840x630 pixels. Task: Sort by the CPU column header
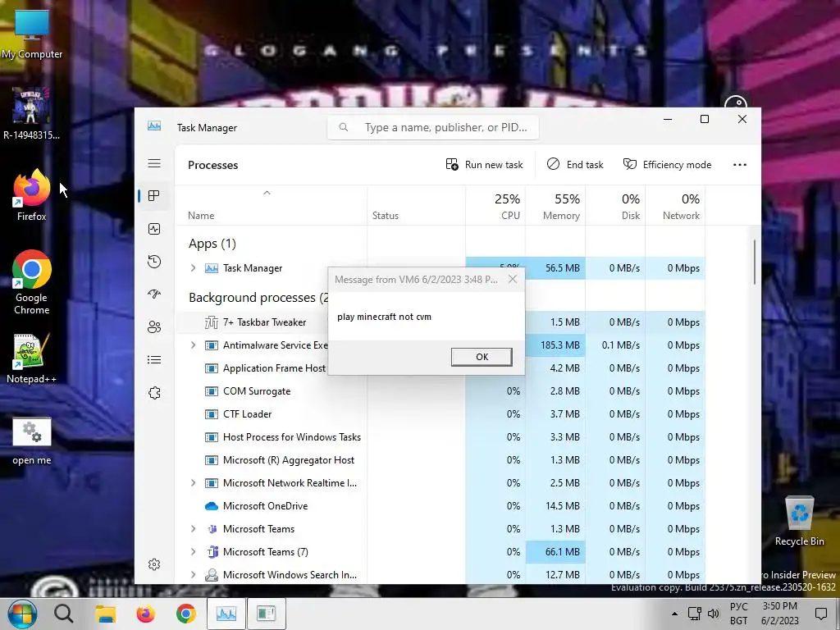[496, 206]
